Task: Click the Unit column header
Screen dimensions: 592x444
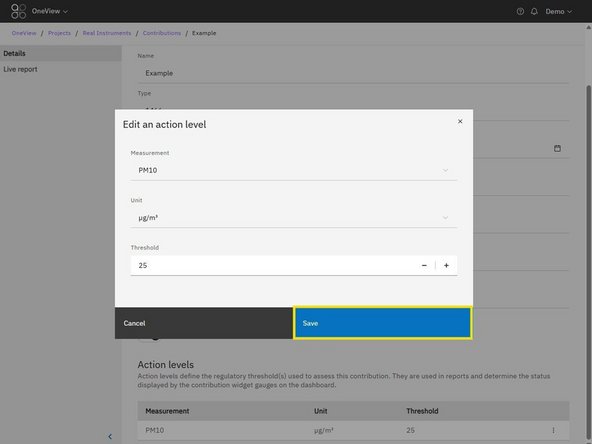Action: (x=321, y=411)
